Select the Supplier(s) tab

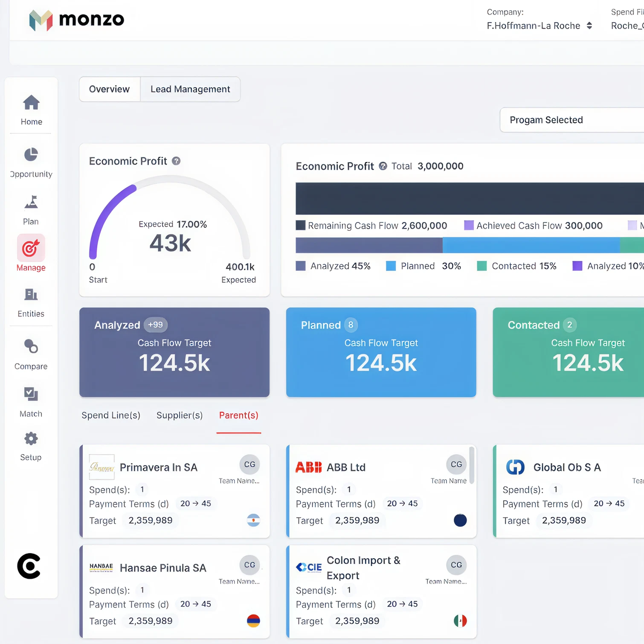pos(180,415)
